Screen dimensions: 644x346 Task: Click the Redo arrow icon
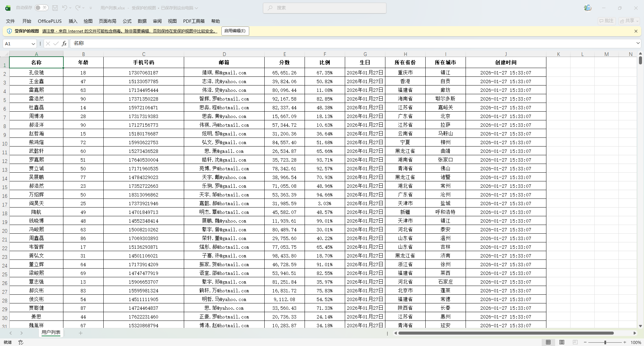click(78, 8)
